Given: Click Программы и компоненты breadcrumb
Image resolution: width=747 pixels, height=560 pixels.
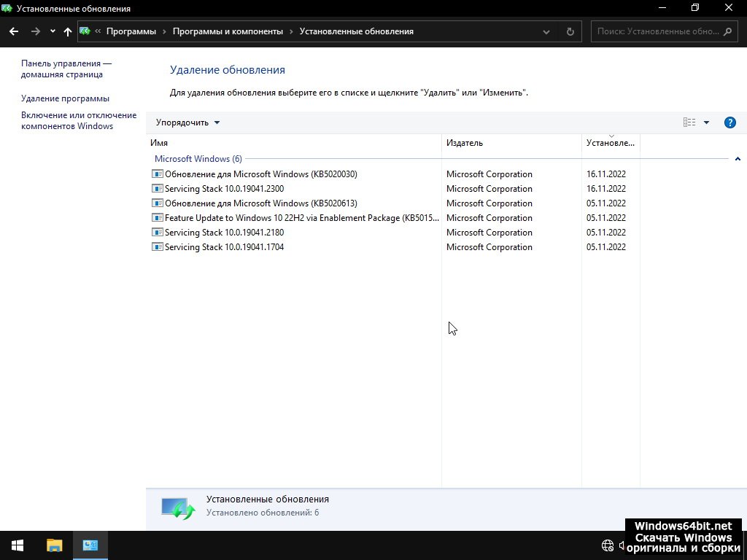Looking at the screenshot, I should tap(228, 31).
